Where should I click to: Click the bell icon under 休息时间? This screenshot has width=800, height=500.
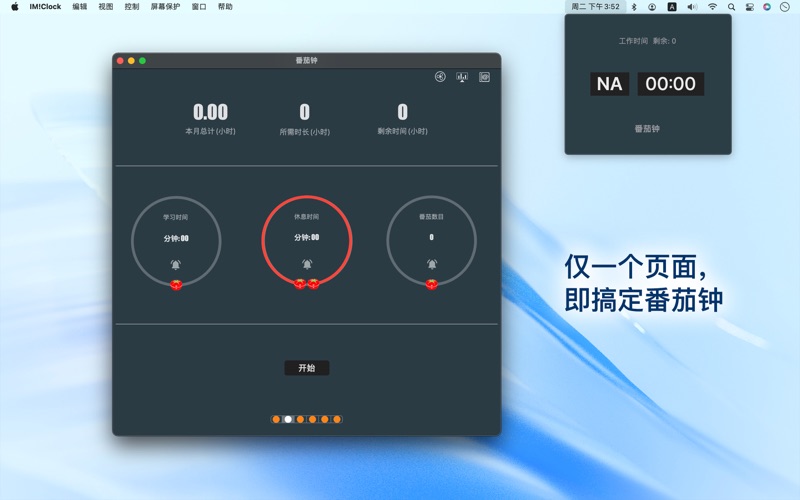(x=307, y=264)
